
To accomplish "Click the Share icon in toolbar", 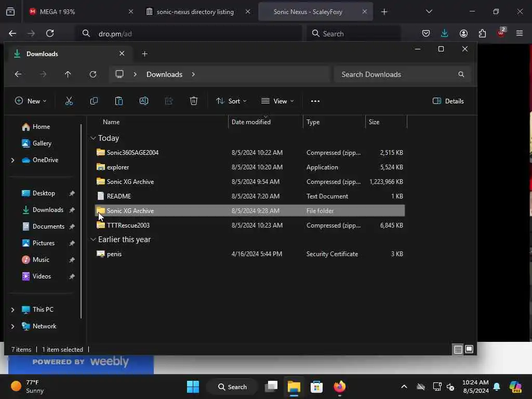I will (x=169, y=101).
